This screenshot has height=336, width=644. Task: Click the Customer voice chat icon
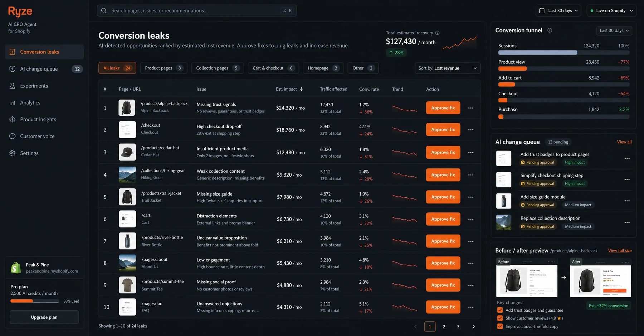12,136
